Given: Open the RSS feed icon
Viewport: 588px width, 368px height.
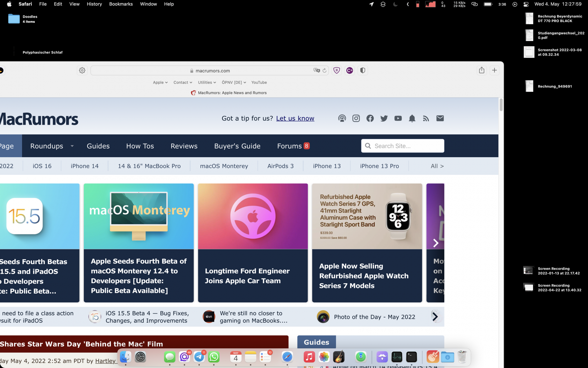Looking at the screenshot, I should pos(426,118).
